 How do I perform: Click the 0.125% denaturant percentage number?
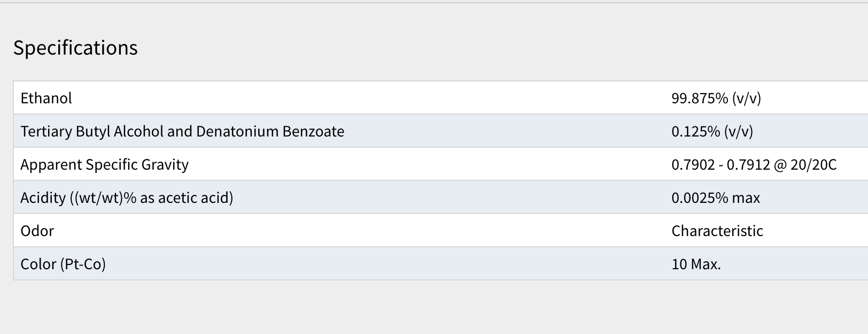696,131
